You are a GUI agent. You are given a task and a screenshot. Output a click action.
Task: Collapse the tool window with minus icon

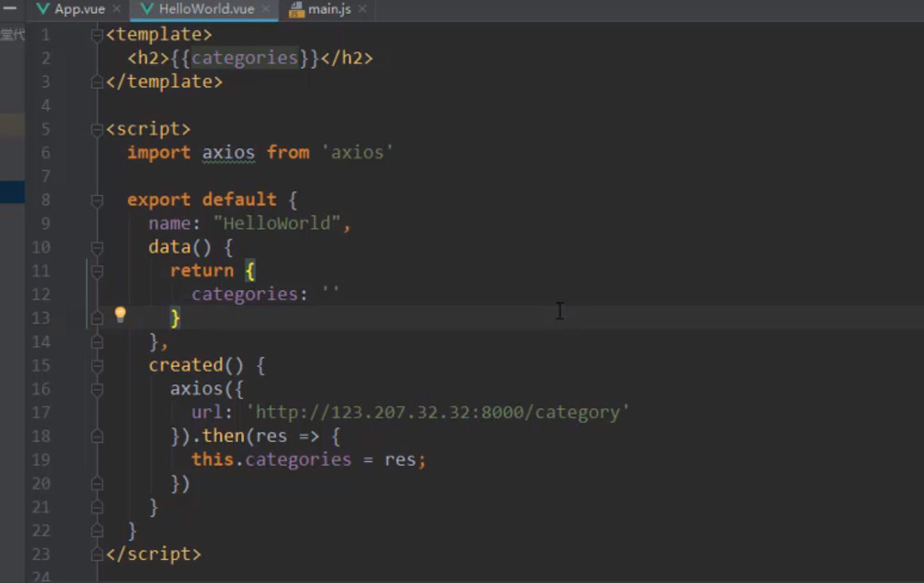coord(10,8)
